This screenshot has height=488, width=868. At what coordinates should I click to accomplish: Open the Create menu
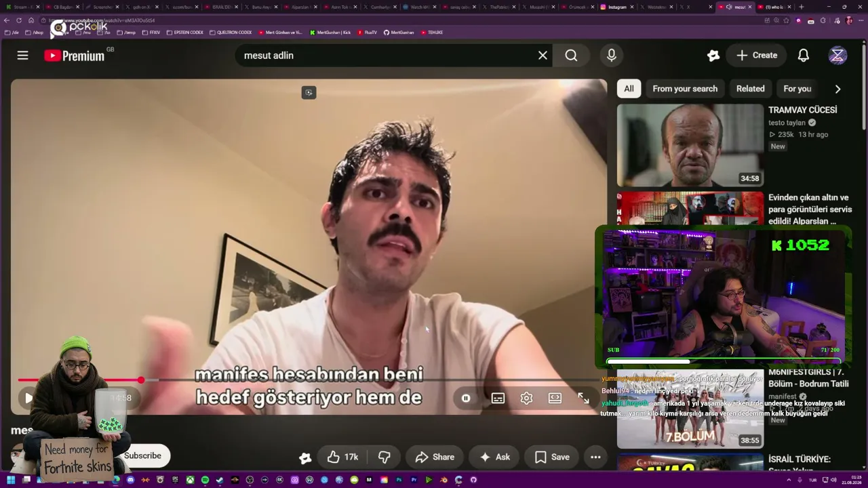click(x=757, y=56)
